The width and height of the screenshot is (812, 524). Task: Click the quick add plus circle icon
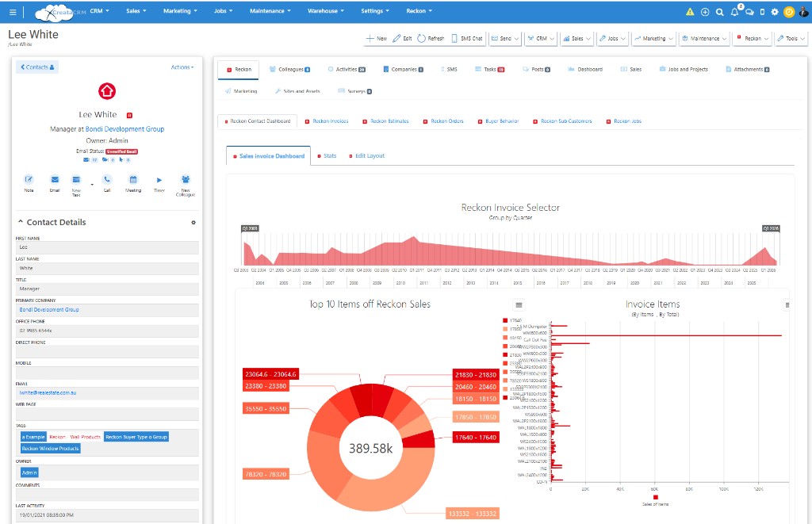click(x=705, y=12)
